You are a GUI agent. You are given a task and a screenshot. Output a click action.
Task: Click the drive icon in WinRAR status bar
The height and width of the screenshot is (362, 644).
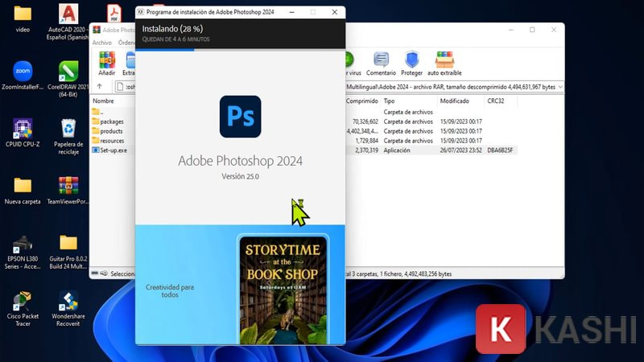(95, 274)
